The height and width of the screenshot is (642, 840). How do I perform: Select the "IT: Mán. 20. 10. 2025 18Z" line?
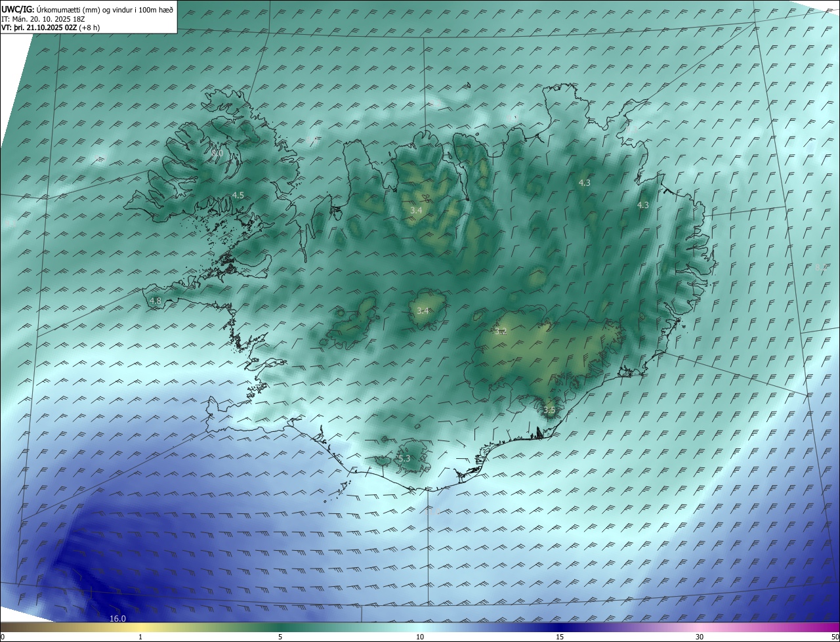pos(42,19)
